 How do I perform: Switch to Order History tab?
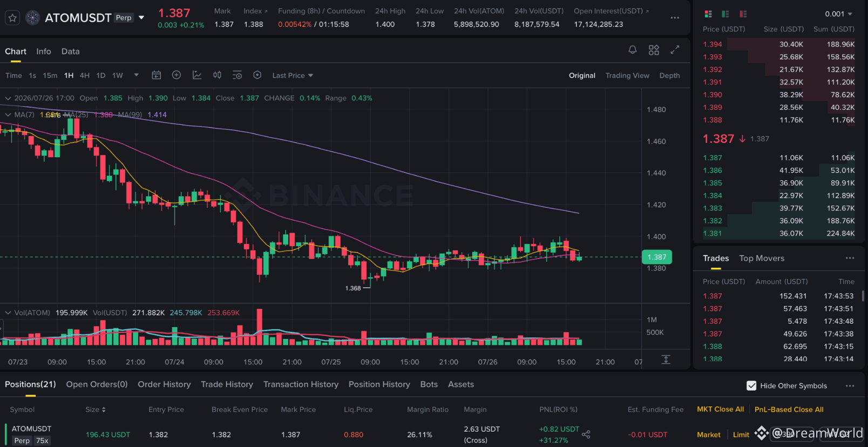pos(164,384)
